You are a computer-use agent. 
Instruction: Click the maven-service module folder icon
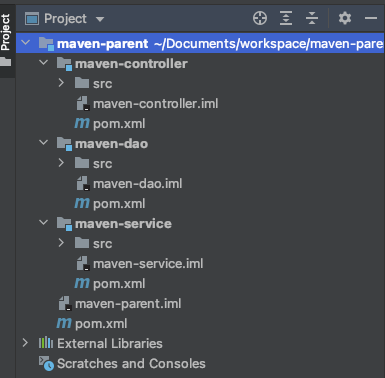[x=64, y=224]
